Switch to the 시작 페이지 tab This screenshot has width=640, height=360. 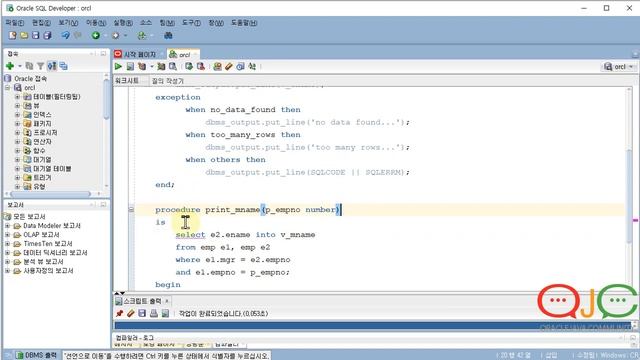tap(140, 54)
